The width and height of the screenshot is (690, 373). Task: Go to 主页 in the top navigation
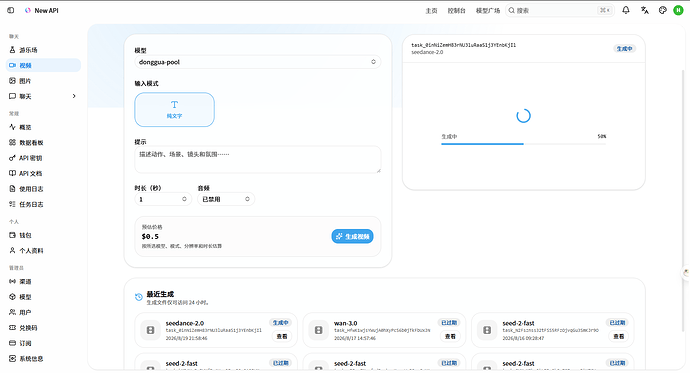tap(431, 11)
